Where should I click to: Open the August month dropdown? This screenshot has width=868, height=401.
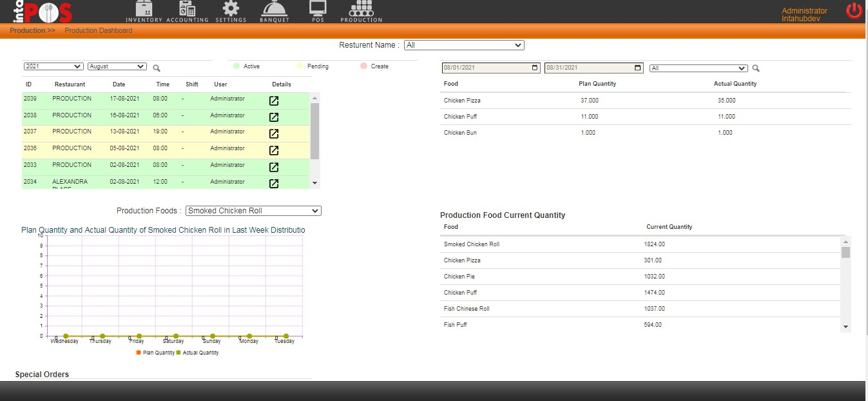pyautogui.click(x=117, y=66)
